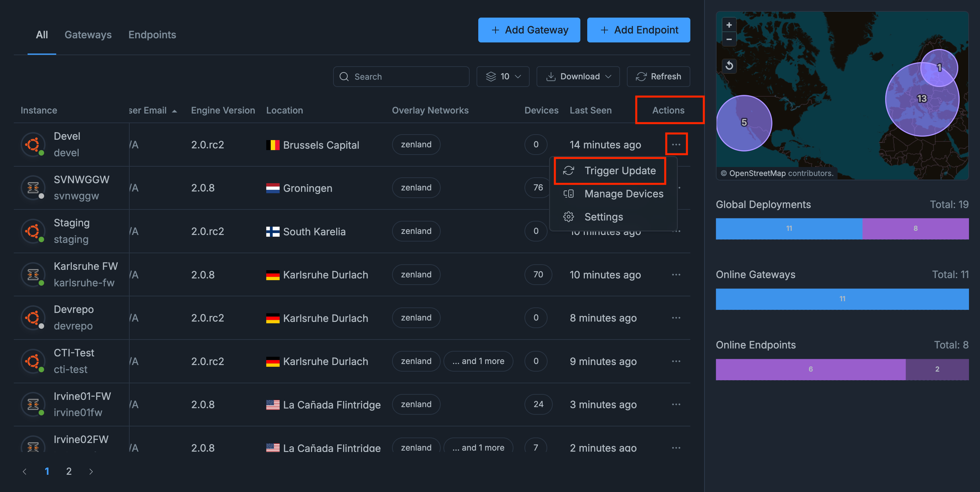
Task: Sort by the User Email column arrow
Action: tap(174, 111)
